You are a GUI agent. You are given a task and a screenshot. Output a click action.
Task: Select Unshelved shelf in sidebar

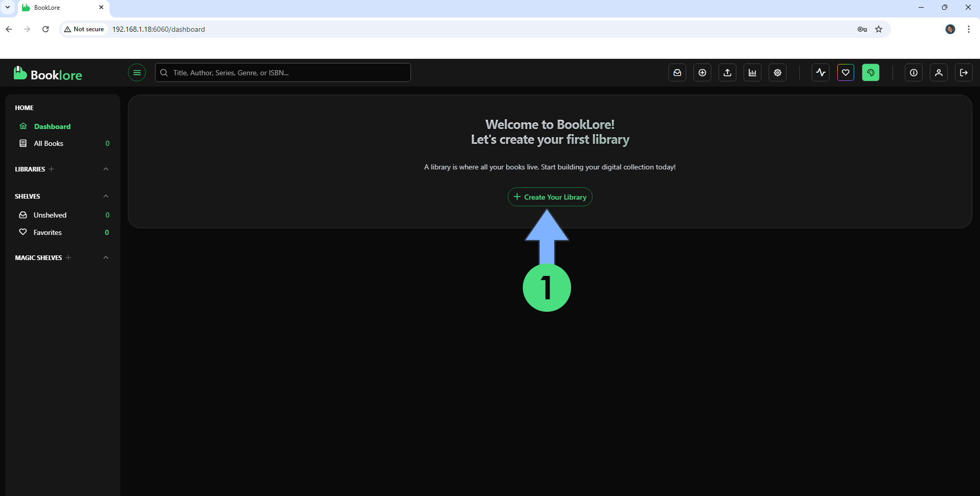tap(50, 215)
